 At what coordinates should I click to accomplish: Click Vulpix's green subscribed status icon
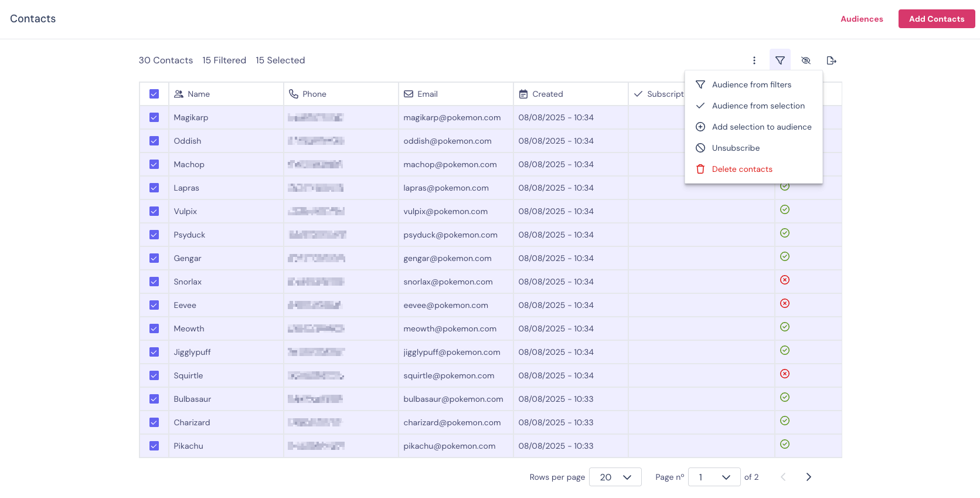785,209
